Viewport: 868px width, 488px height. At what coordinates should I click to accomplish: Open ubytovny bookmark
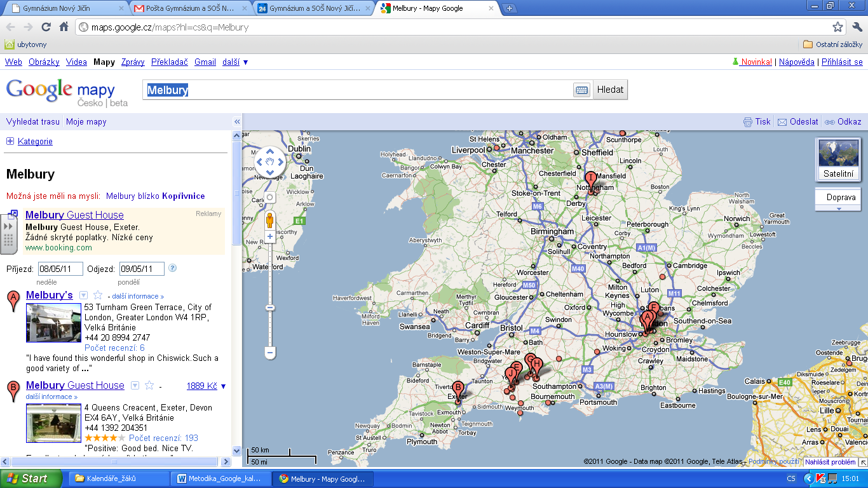25,44
